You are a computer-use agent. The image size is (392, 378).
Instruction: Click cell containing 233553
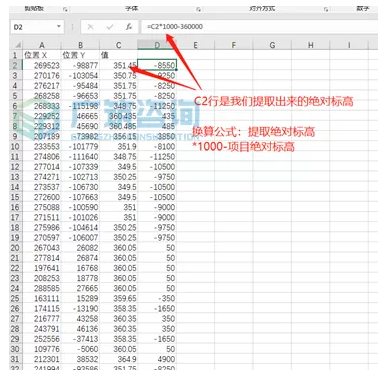[42, 146]
